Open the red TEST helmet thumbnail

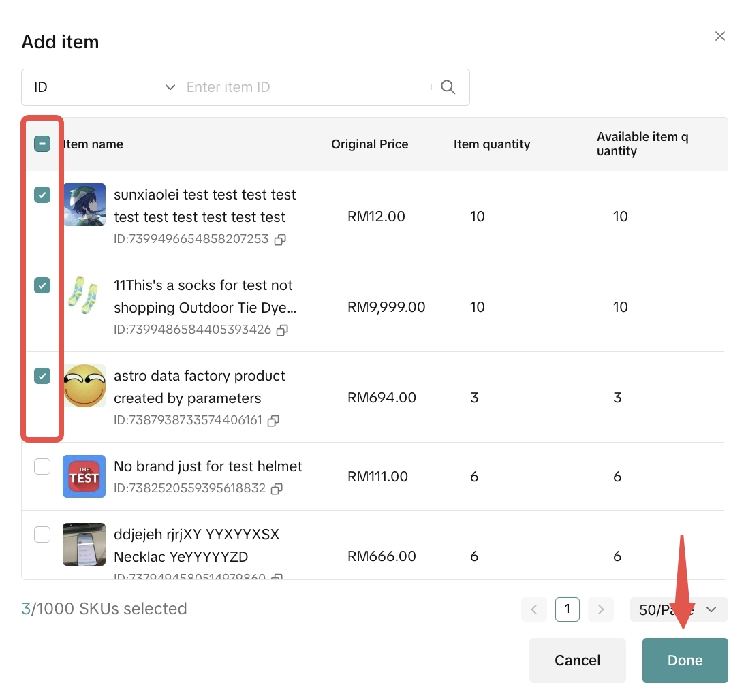(x=84, y=477)
